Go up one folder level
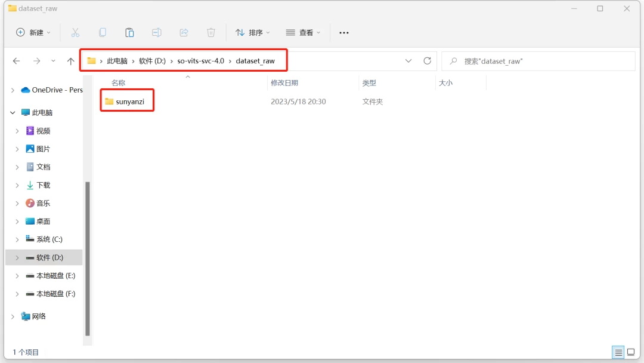Viewport: 644px width, 363px height. pos(70,61)
